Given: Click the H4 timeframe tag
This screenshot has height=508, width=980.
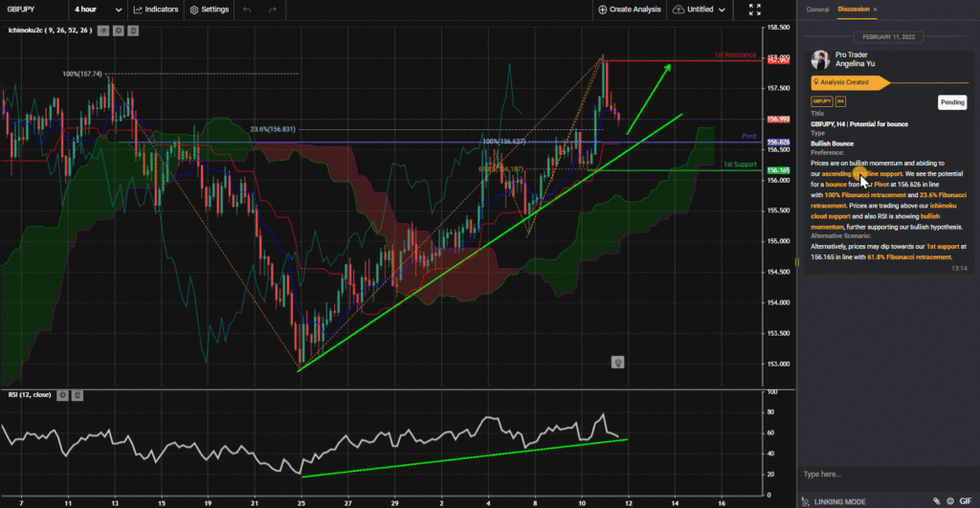Looking at the screenshot, I should tap(840, 101).
